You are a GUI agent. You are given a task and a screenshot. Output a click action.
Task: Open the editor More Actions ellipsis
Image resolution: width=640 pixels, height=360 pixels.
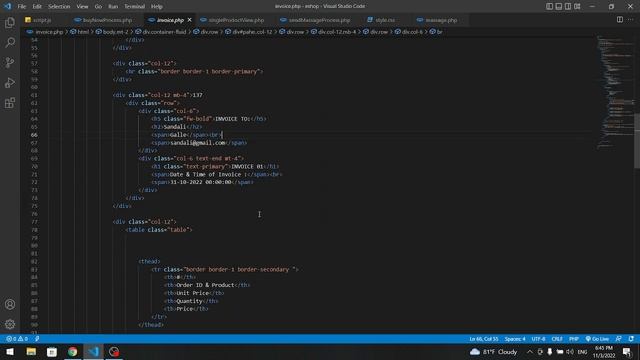pos(631,20)
